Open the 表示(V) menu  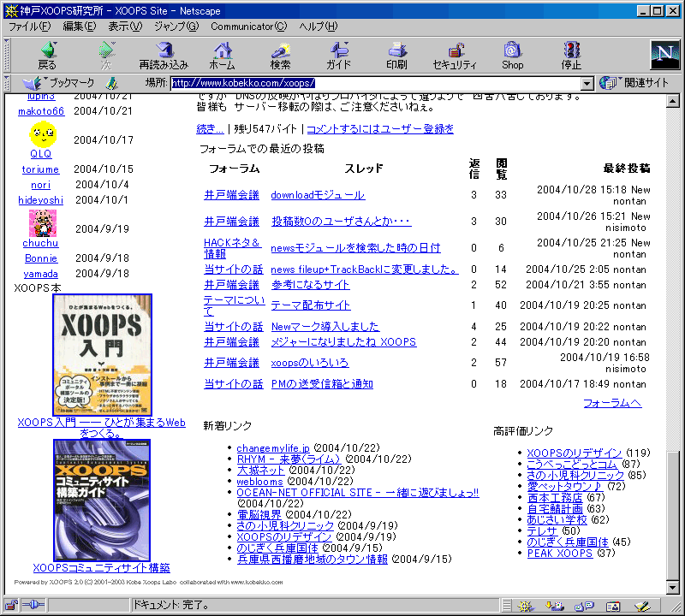[125, 27]
